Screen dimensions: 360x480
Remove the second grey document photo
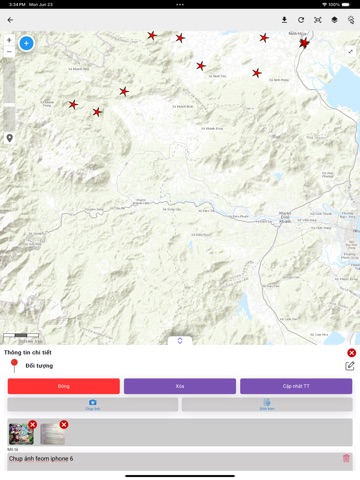64,424
